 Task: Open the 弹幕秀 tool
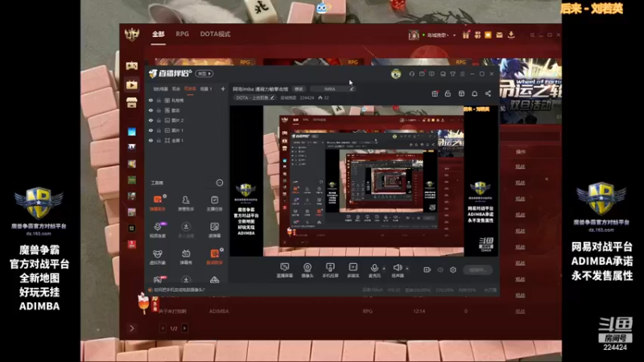click(186, 257)
